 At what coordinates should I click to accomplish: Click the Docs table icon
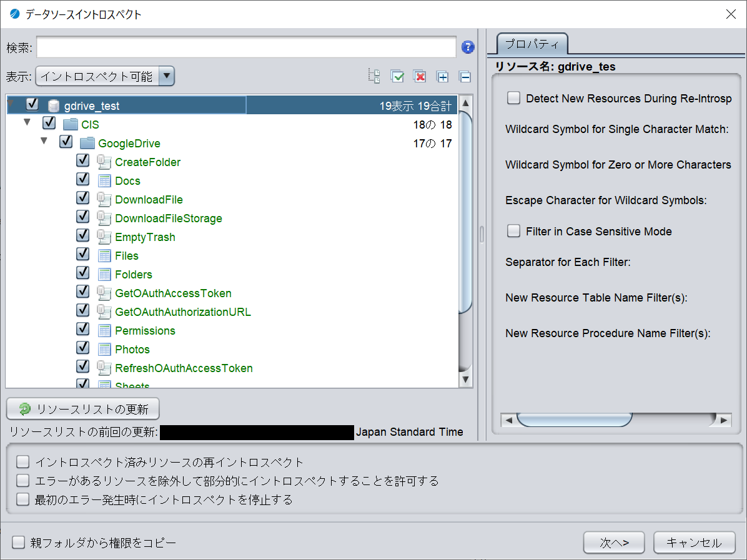104,181
